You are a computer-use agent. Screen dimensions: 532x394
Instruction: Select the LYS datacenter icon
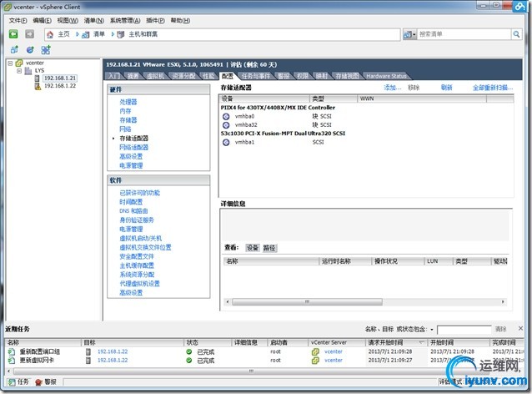tap(28, 71)
